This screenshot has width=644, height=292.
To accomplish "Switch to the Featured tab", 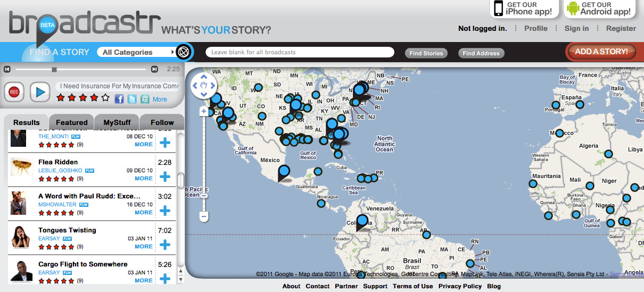I will point(72,122).
